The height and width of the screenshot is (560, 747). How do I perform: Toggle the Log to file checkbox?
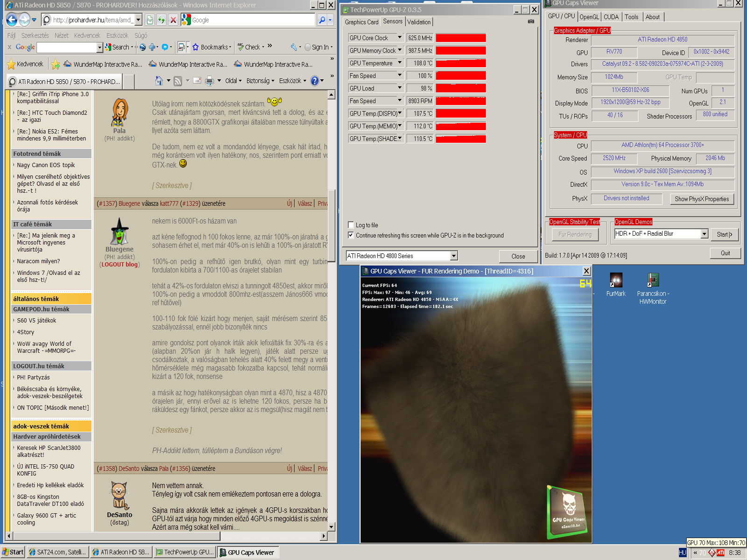coord(351,224)
